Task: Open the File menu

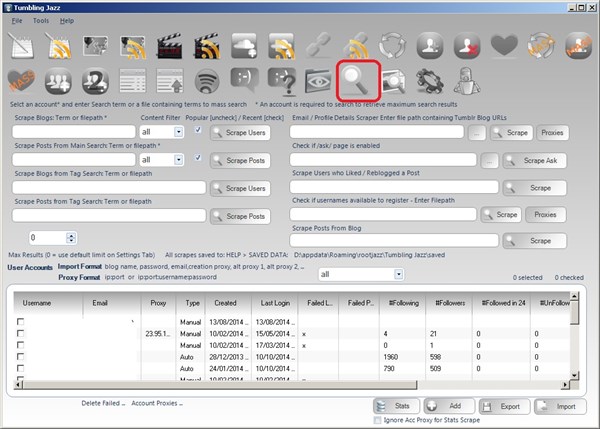Action: pos(17,21)
